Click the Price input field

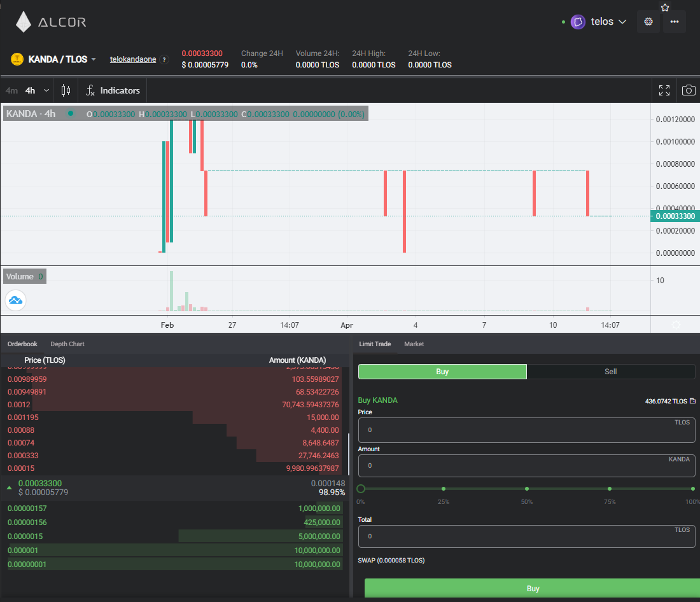[x=527, y=430]
